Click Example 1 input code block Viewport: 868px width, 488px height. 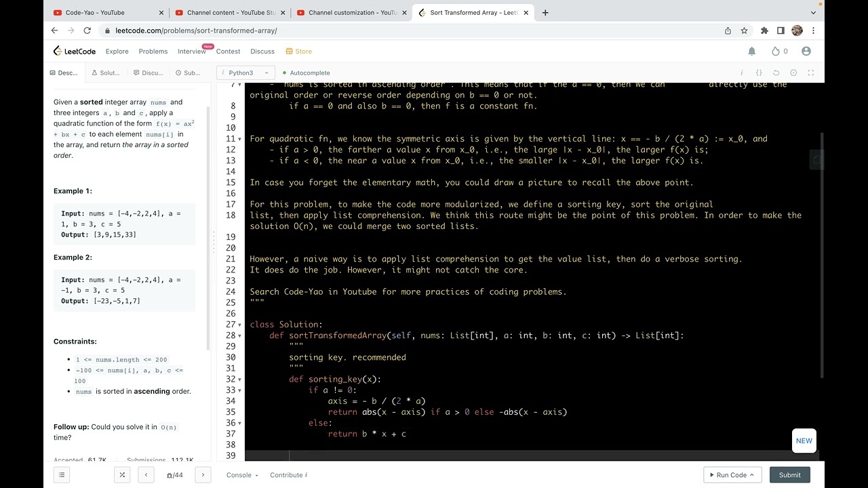click(124, 224)
